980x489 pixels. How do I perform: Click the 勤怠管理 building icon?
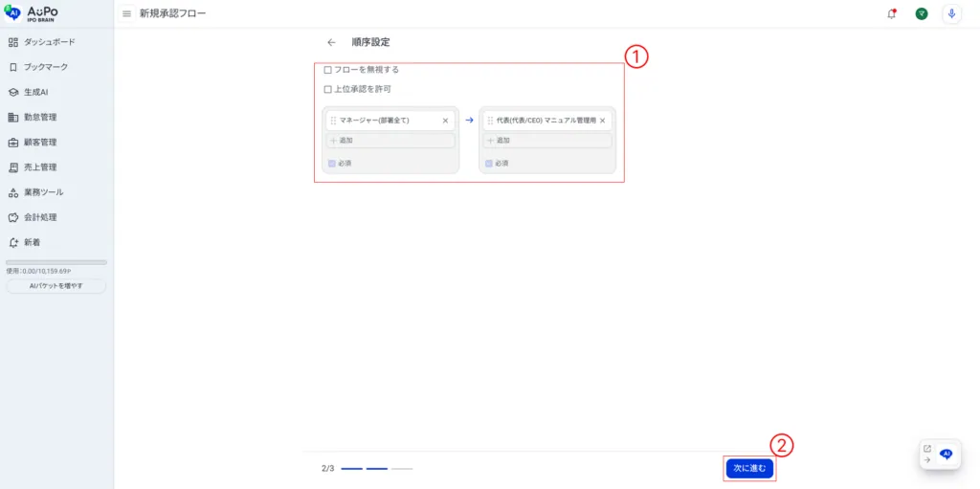(13, 117)
